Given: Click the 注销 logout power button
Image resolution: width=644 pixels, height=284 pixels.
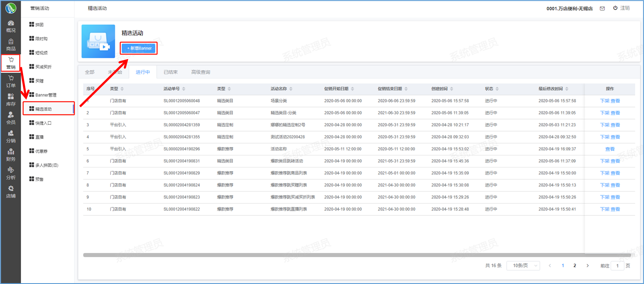Looking at the screenshot, I should (x=621, y=8).
